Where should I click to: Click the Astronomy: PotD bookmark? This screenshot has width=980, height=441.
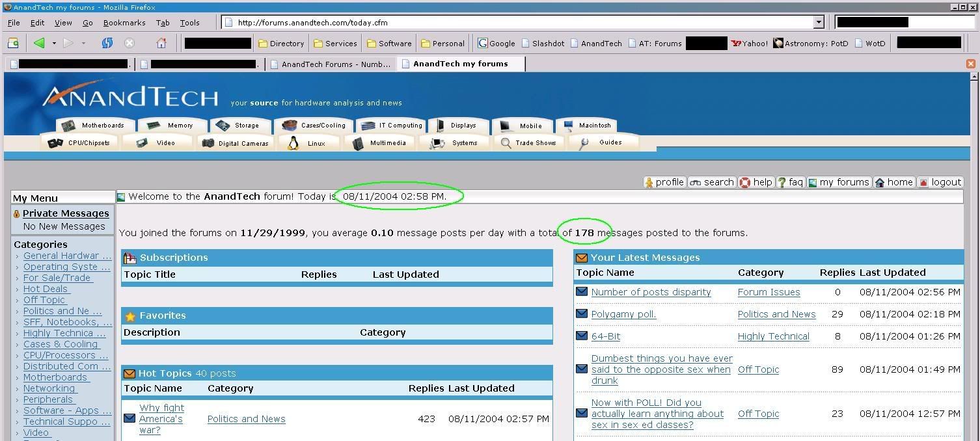coord(811,44)
